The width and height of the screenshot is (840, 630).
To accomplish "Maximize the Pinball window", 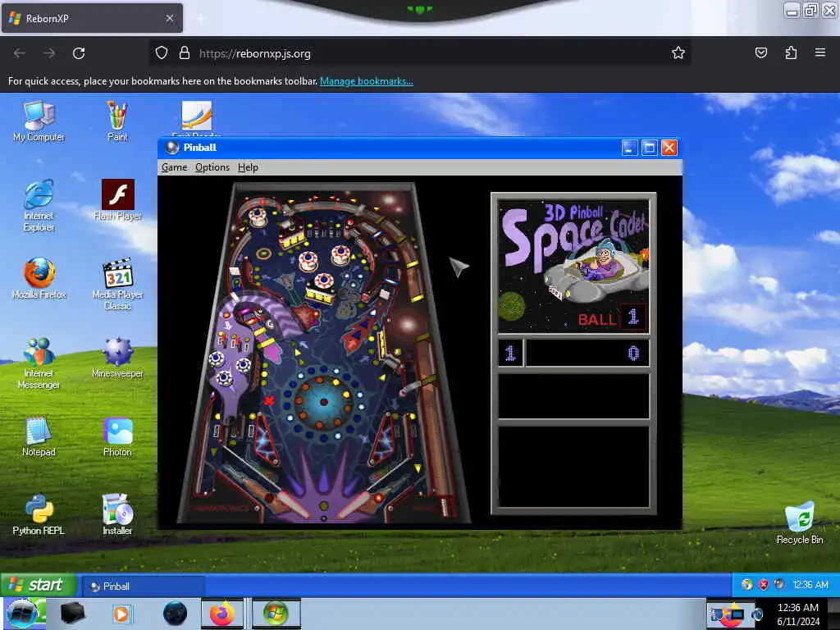I will [650, 148].
